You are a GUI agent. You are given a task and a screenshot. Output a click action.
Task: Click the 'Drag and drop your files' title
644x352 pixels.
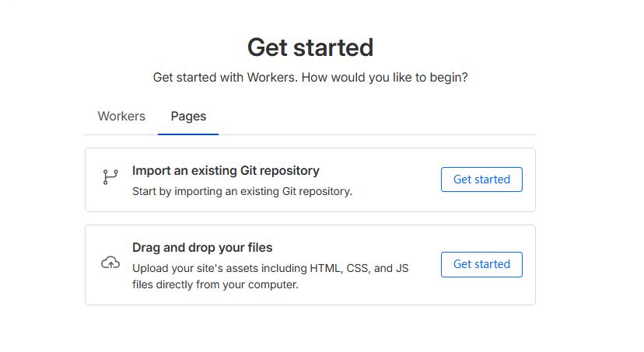click(x=202, y=247)
